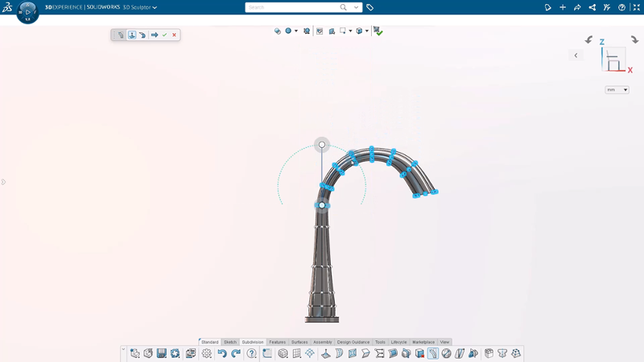
Task: Open the mm units dropdown
Action: pos(617,90)
